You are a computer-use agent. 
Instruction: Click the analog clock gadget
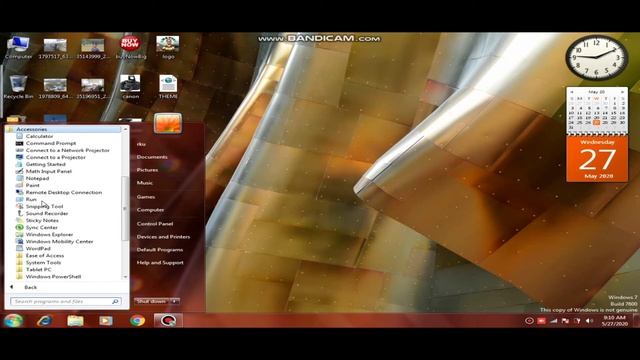[x=596, y=58]
